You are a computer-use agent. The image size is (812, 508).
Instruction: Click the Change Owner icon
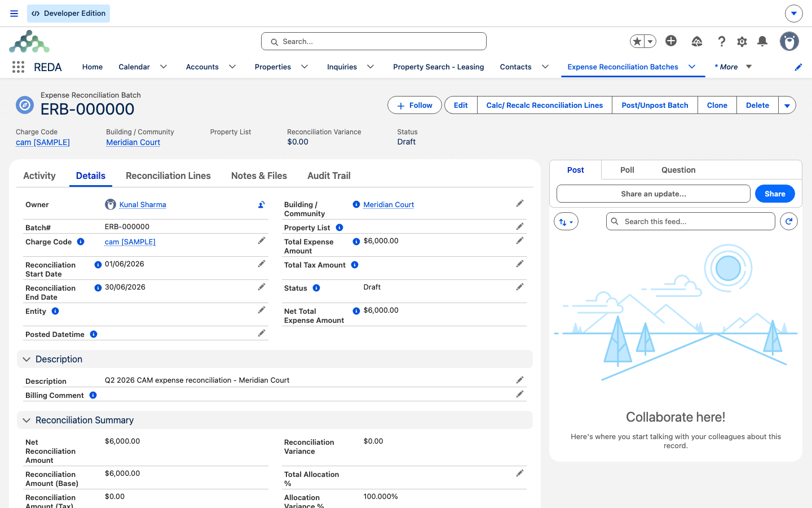[262, 204]
